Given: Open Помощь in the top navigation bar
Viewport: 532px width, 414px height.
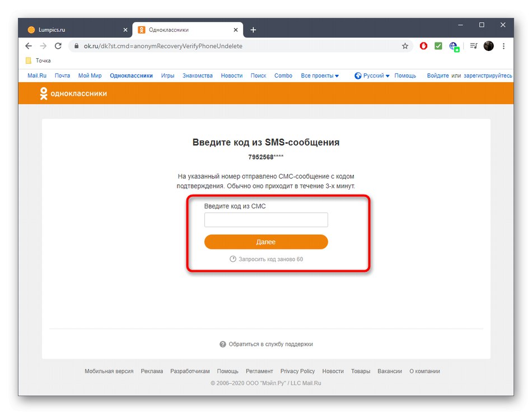Looking at the screenshot, I should [405, 76].
